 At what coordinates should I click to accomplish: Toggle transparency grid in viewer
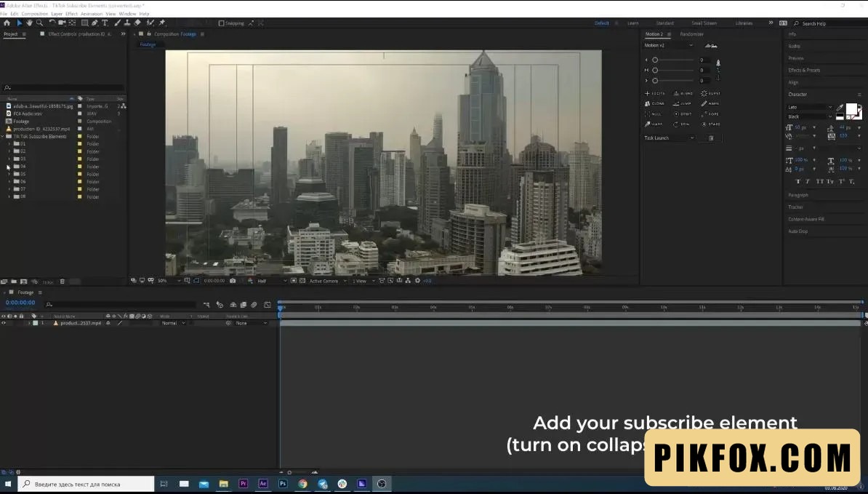click(x=302, y=281)
